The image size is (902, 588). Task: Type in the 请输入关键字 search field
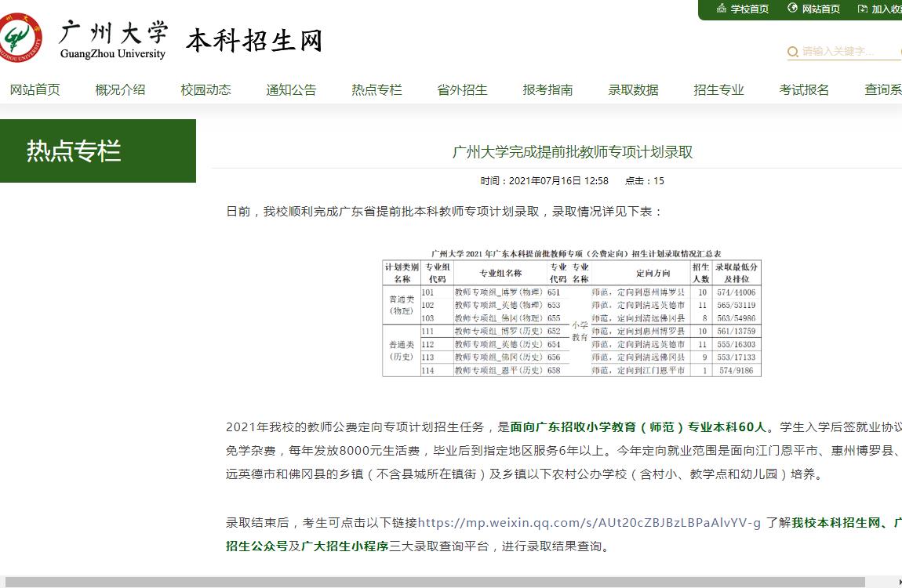847,51
